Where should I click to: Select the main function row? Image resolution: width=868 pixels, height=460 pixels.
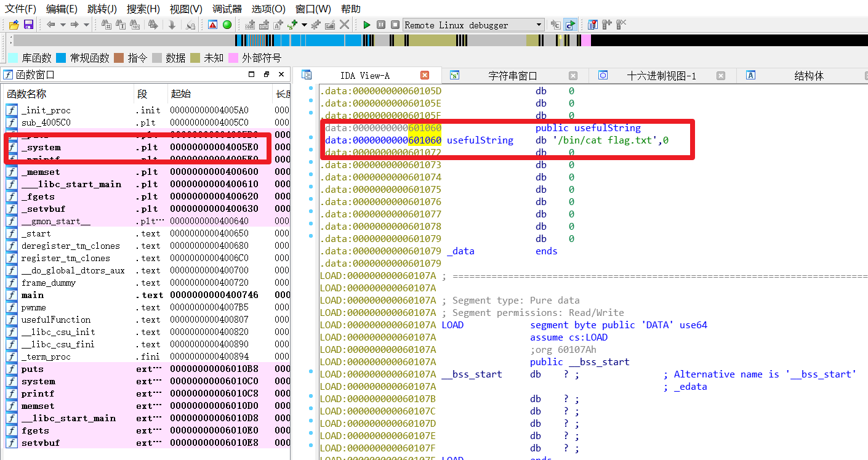147,295
